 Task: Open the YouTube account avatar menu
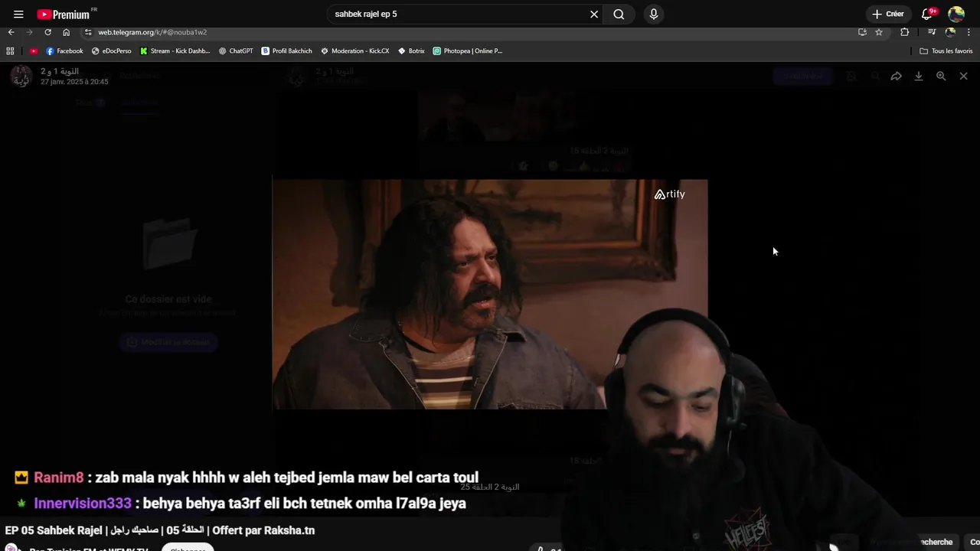point(956,14)
